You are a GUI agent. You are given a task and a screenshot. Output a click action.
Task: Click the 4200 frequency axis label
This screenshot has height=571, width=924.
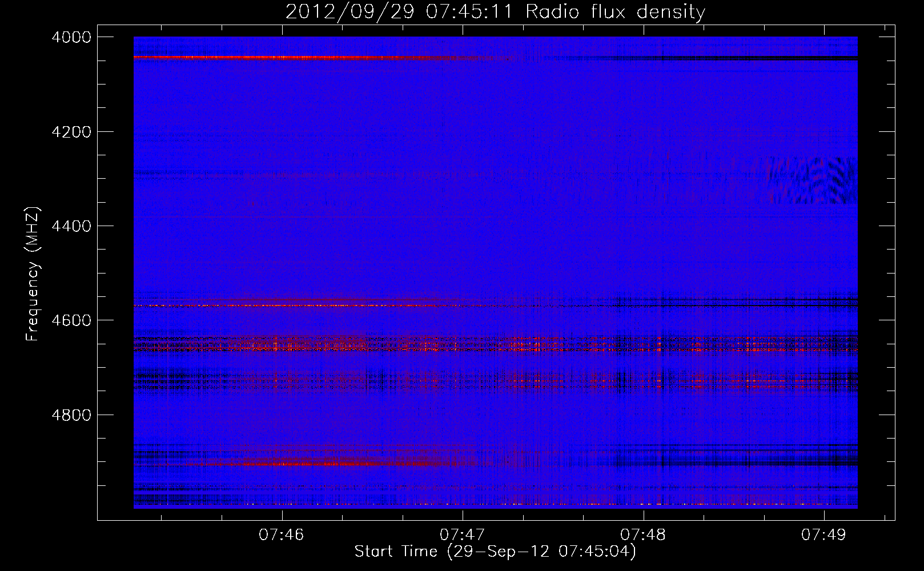pos(71,132)
